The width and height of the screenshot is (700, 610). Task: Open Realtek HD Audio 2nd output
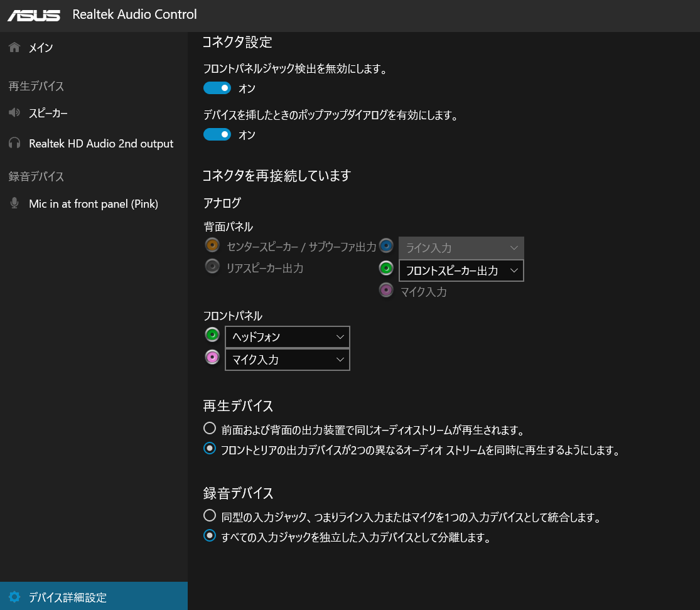coord(100,144)
